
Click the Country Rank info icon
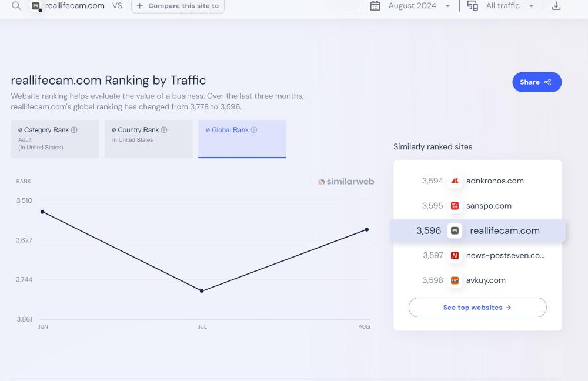164,130
